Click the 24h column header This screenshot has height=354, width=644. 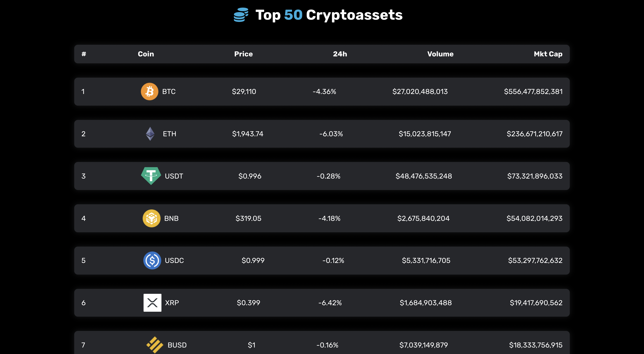coord(340,54)
